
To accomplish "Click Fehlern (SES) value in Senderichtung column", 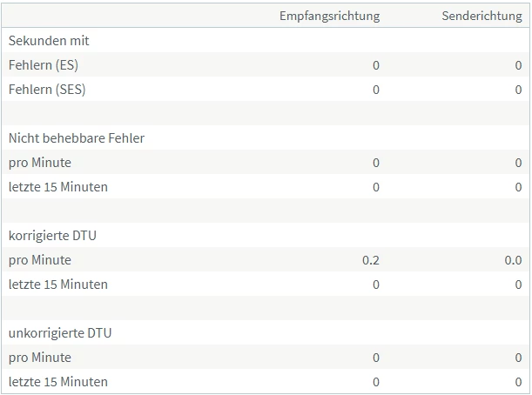I will coord(518,89).
